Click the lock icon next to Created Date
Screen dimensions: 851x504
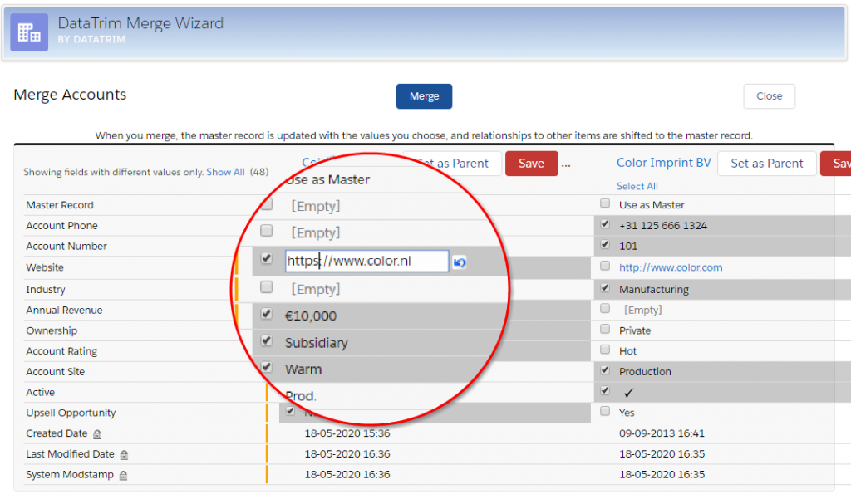pos(97,434)
